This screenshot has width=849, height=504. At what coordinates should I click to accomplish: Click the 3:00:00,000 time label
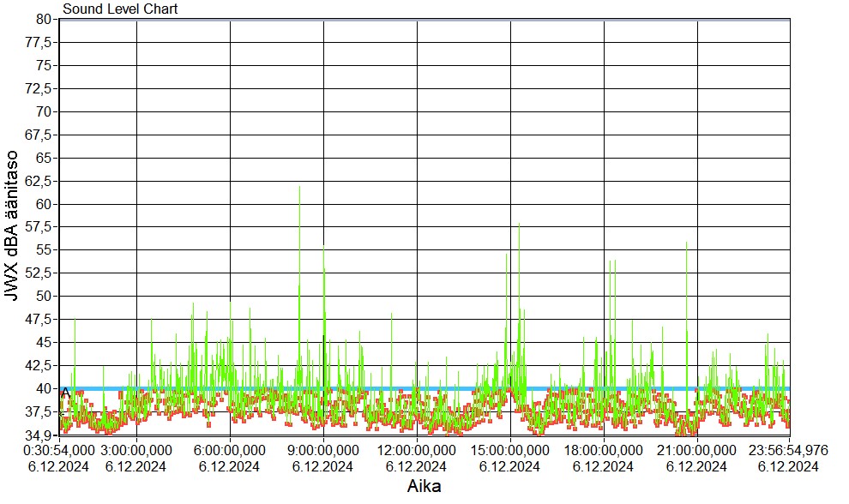point(136,450)
